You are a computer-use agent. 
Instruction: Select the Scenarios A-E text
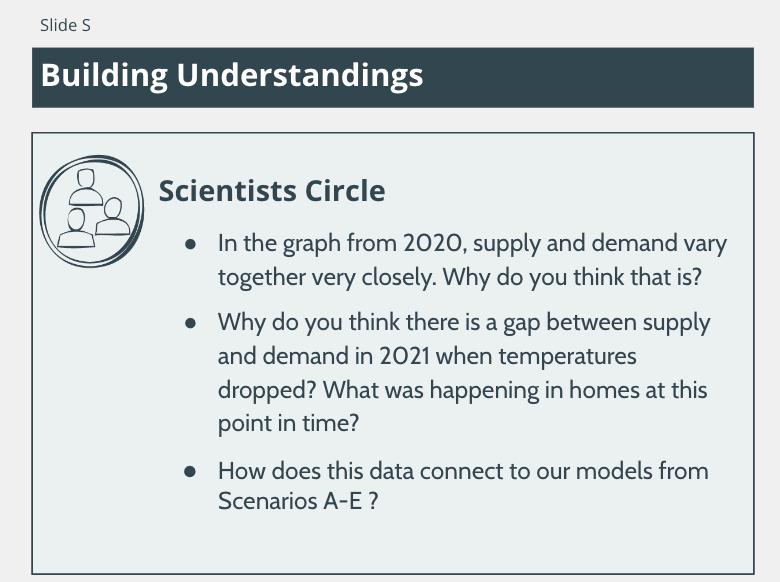tap(297, 501)
